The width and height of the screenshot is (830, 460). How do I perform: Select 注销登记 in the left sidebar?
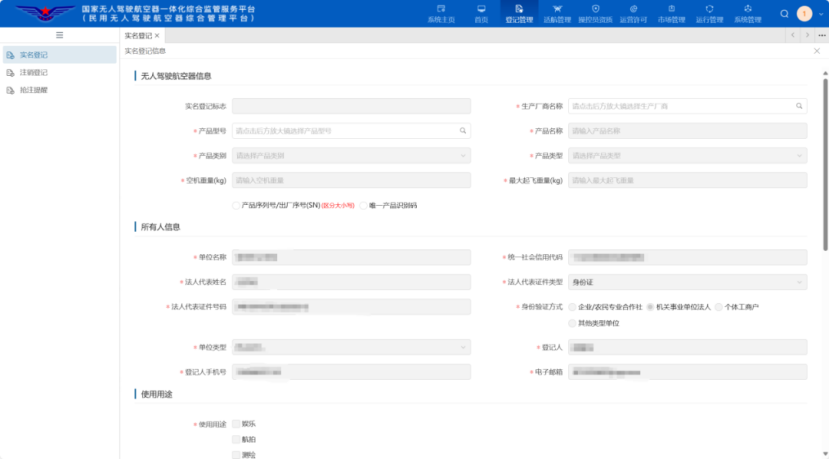pyautogui.click(x=34, y=72)
